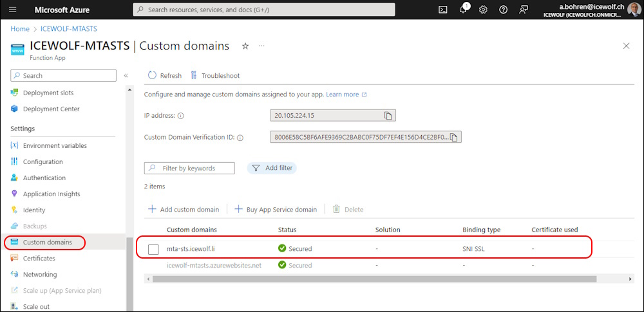The width and height of the screenshot is (644, 312).
Task: Open the ellipsis more options menu
Action: coord(261,46)
